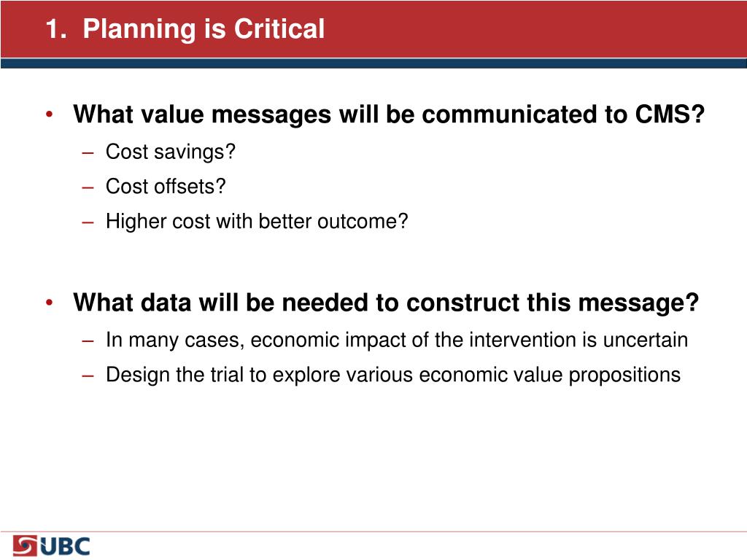Select the Cost offsets sub-bullet
Image resolution: width=747 pixels, height=560 pixels.
tap(166, 186)
